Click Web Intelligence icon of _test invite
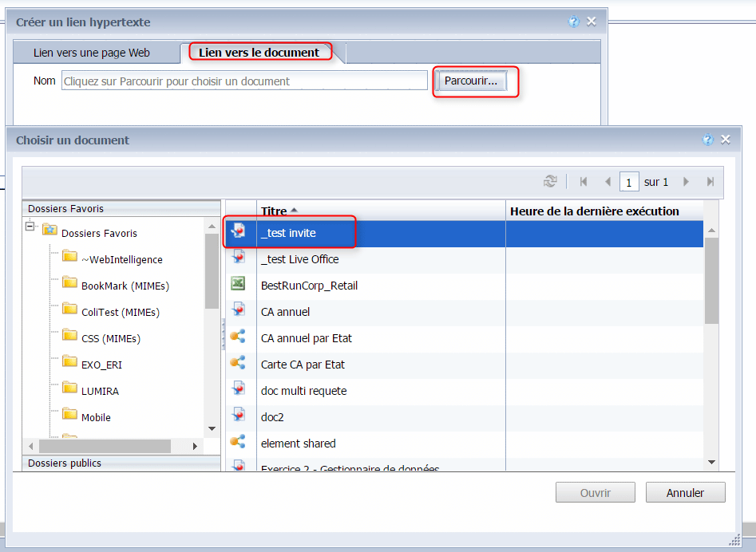 coord(238,231)
